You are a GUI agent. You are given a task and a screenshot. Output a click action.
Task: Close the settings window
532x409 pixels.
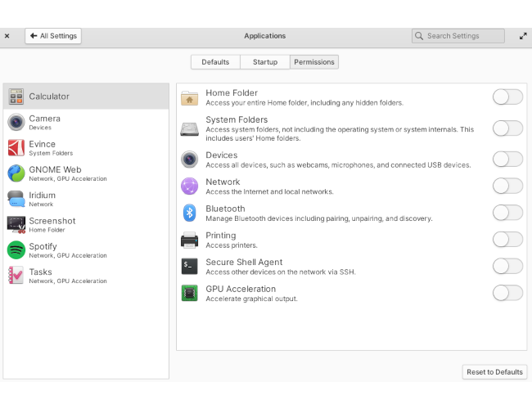[x=7, y=36]
